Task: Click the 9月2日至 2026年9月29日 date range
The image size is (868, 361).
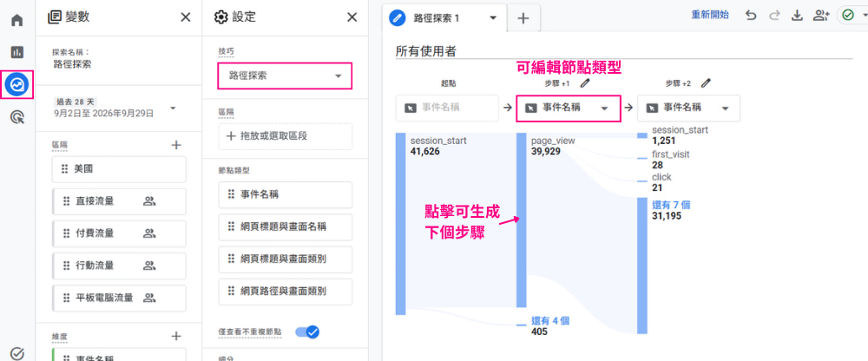Action: (x=103, y=114)
